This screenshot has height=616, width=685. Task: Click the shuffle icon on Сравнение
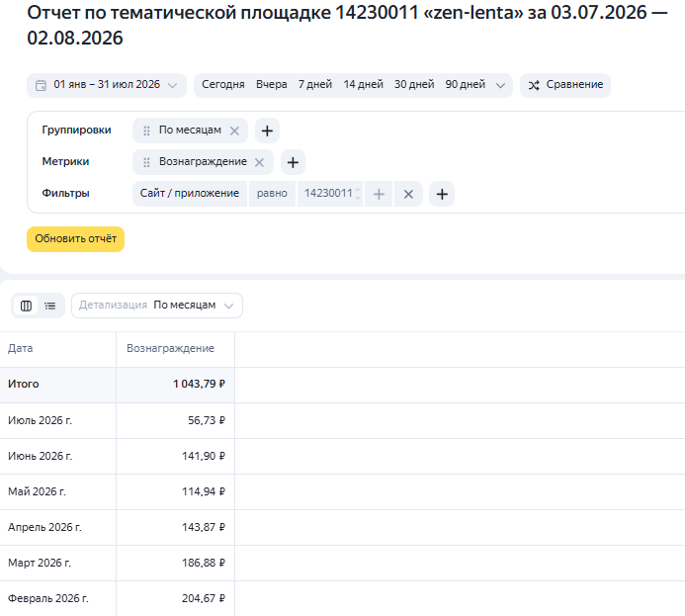coord(534,85)
